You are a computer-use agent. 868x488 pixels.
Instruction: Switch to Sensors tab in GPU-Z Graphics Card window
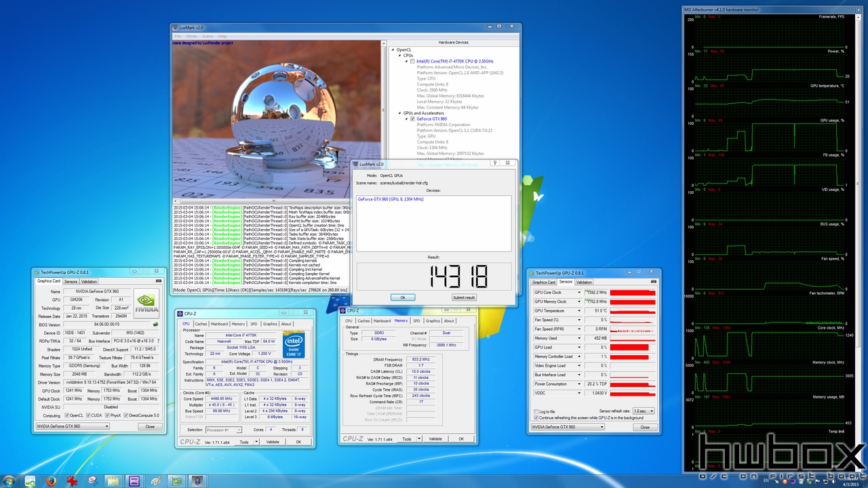point(71,281)
